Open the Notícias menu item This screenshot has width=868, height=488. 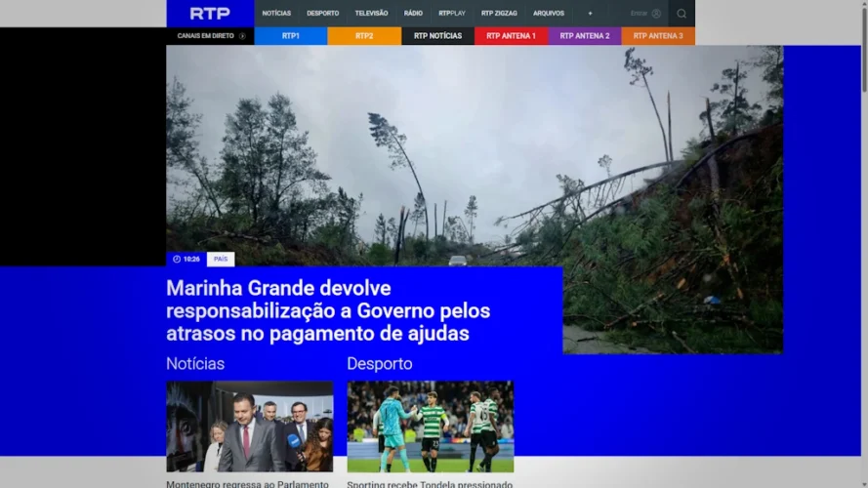276,14
